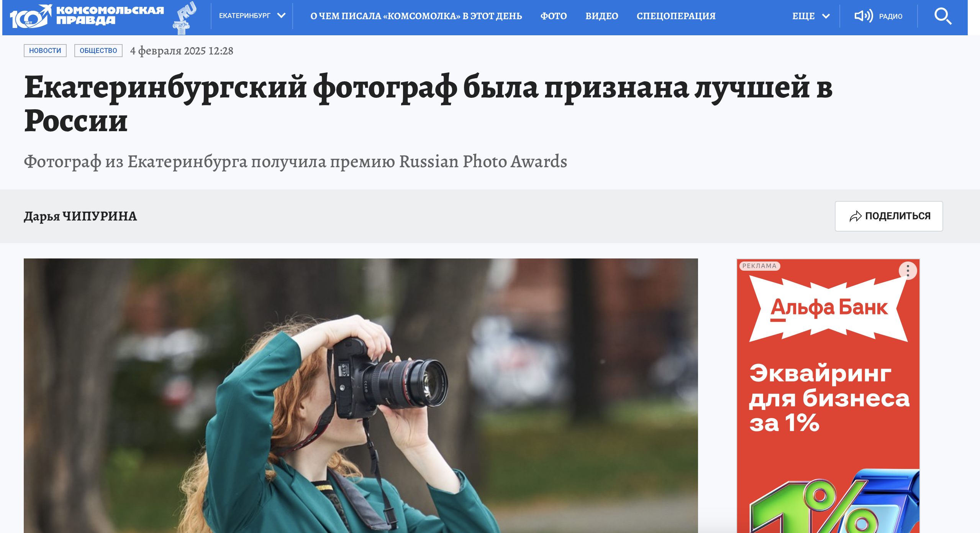This screenshot has width=980, height=533.
Task: Click the ОБЩЕСТВО tag link
Action: pyautogui.click(x=98, y=51)
